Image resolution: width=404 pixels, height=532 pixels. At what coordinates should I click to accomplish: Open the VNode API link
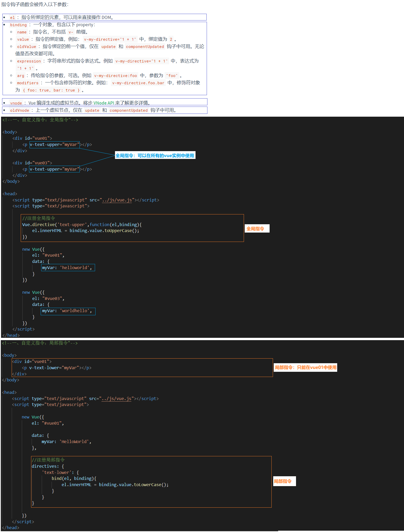[x=104, y=103]
